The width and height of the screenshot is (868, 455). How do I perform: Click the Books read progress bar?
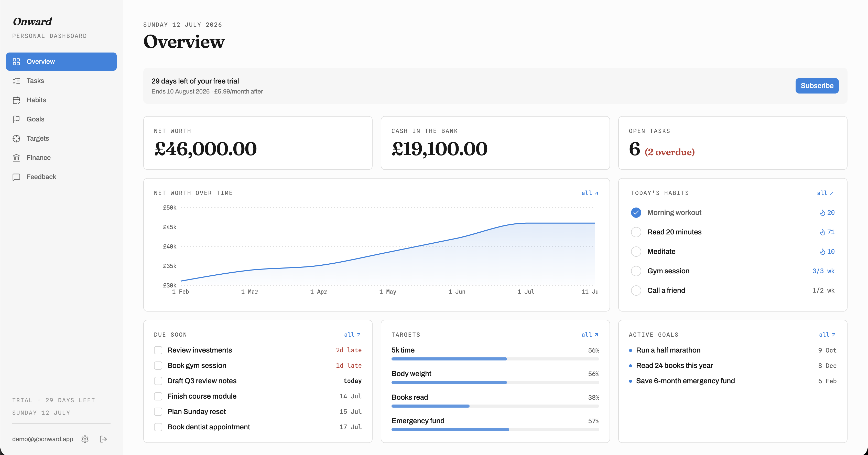[x=495, y=406]
